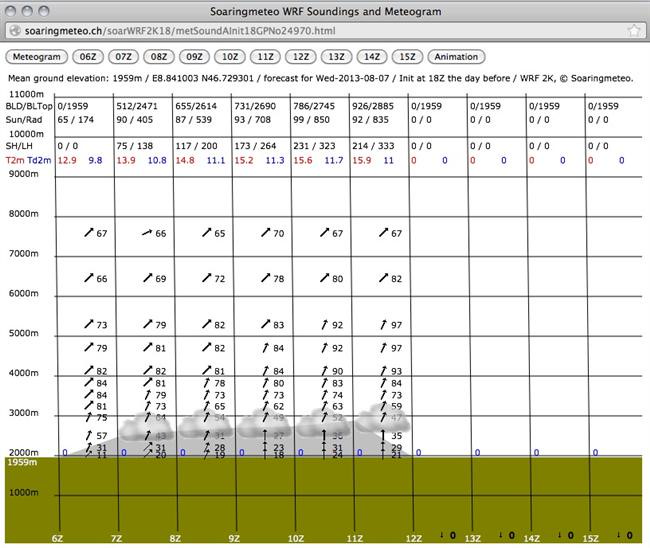Click the bookmark star icon
The width and height of the screenshot is (650, 548).
633,31
